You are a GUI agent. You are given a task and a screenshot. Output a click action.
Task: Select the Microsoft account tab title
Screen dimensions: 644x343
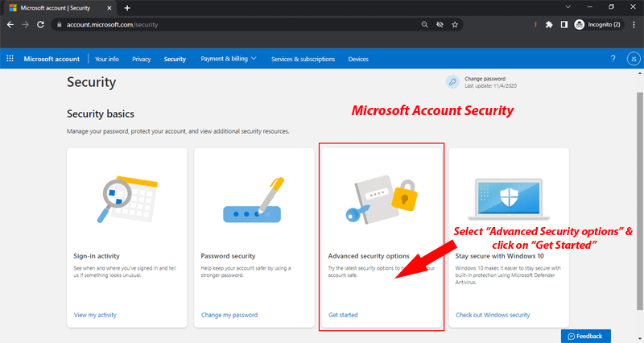56,8
